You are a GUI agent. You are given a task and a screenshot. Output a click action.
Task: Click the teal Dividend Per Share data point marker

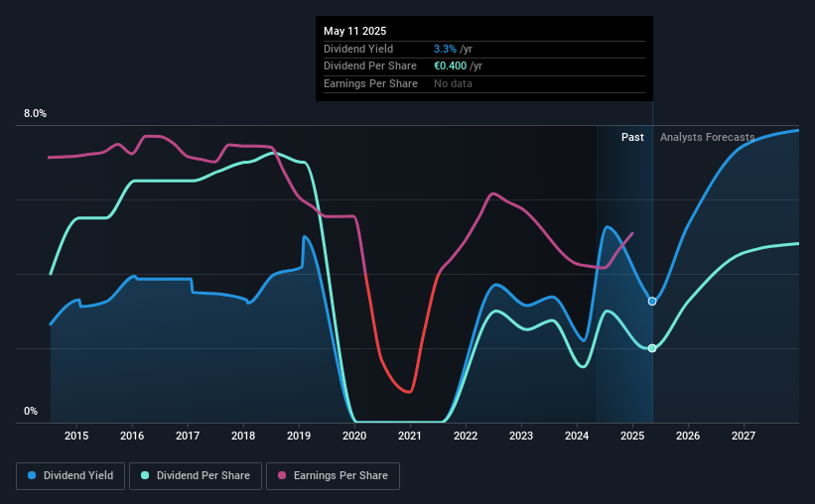point(652,348)
